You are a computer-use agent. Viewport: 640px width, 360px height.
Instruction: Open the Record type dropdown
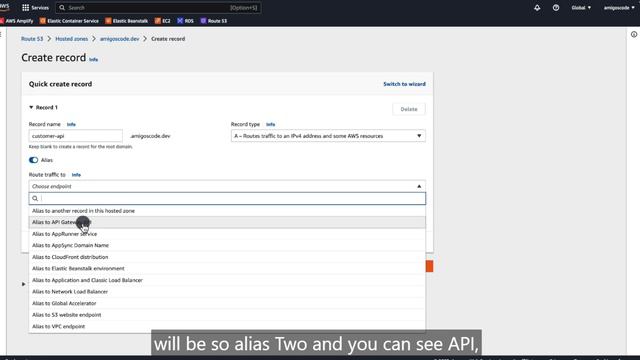pyautogui.click(x=328, y=136)
